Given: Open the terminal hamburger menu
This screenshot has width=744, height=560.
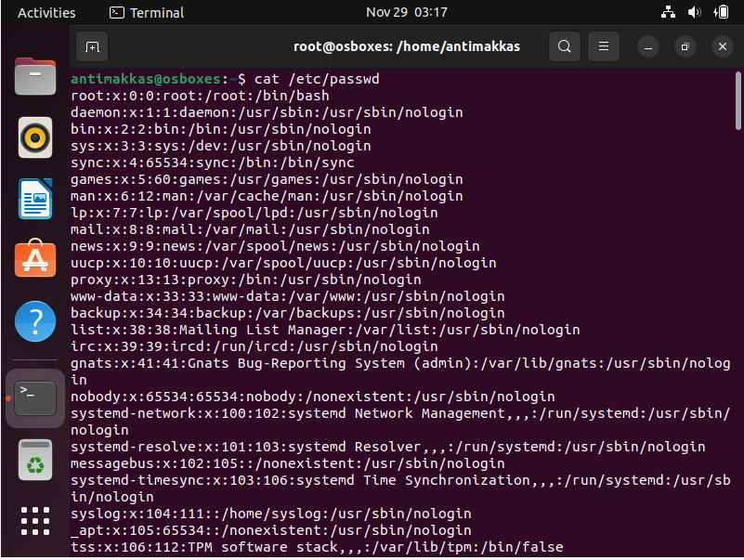Looking at the screenshot, I should 604,46.
